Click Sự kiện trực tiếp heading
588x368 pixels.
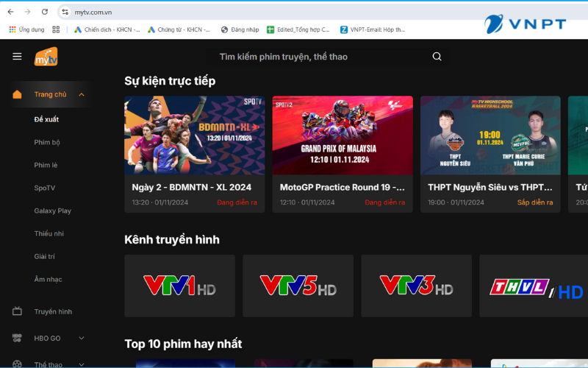point(170,81)
